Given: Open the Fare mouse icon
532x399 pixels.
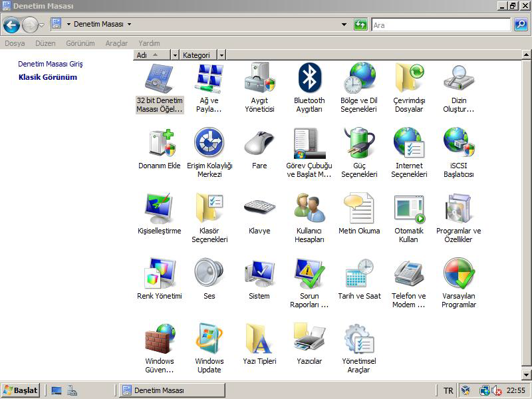Looking at the screenshot, I should pos(259,143).
